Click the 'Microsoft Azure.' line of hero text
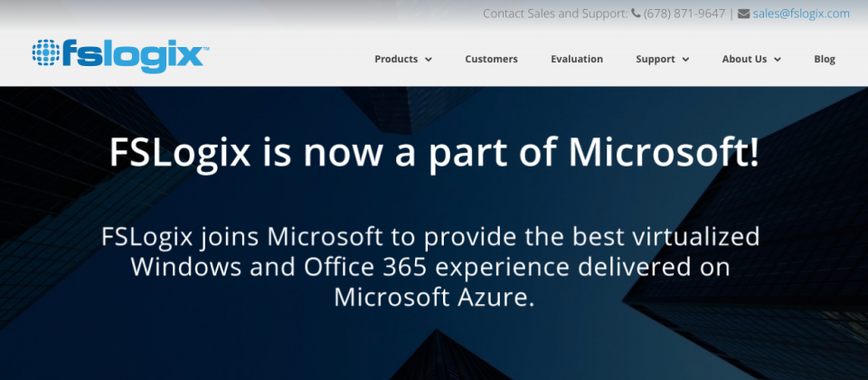 click(434, 297)
